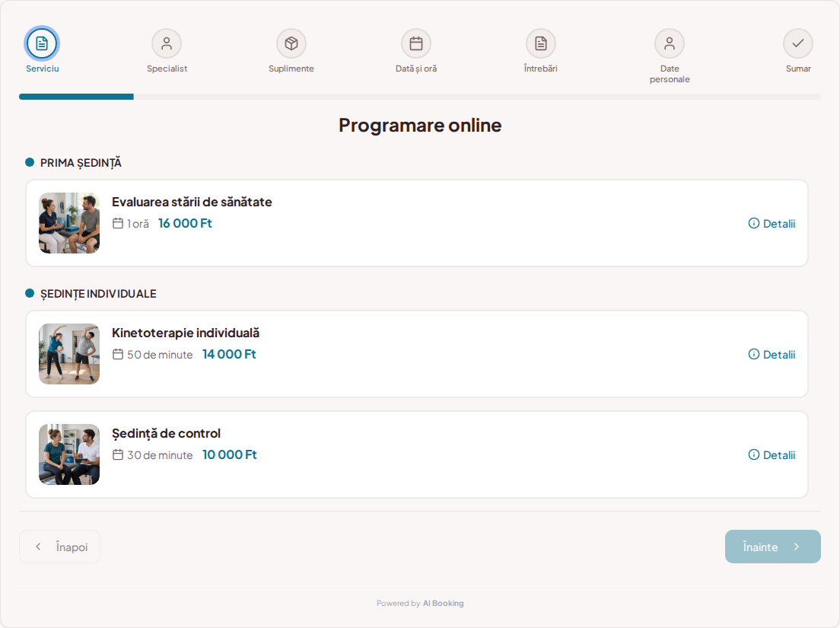Jump to Dată și oră calendar icon

(416, 43)
